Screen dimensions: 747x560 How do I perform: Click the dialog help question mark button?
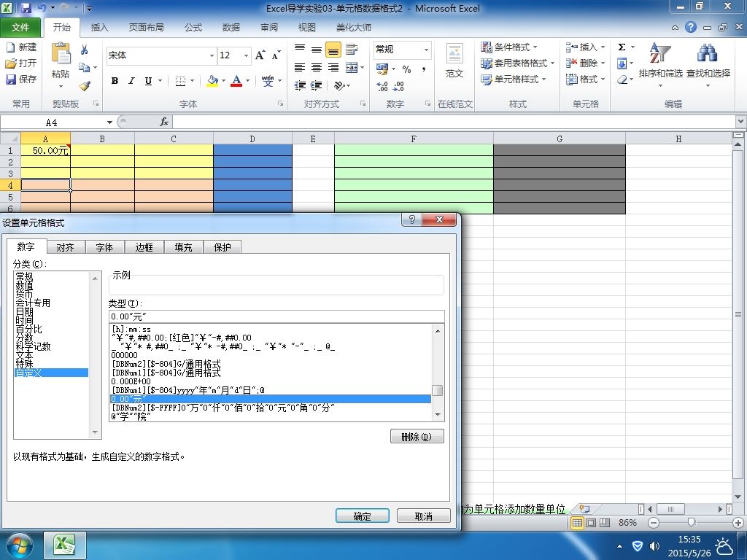click(412, 219)
